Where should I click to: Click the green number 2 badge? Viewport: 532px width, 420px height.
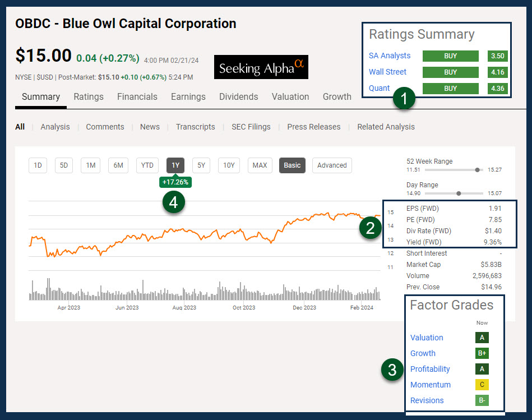371,228
